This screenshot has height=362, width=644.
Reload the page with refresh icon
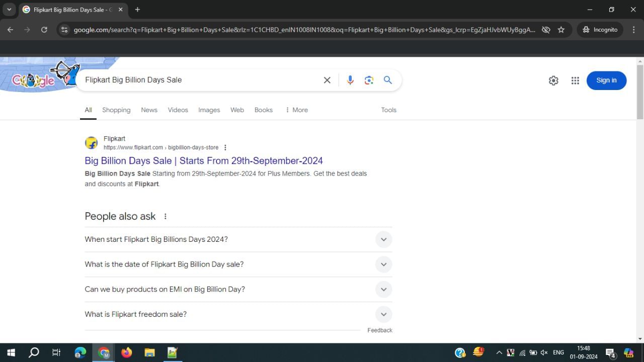[44, 30]
